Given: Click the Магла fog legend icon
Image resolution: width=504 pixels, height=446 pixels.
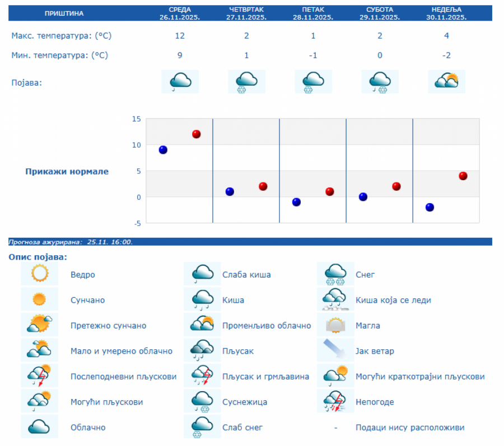Looking at the screenshot, I should coord(335,325).
